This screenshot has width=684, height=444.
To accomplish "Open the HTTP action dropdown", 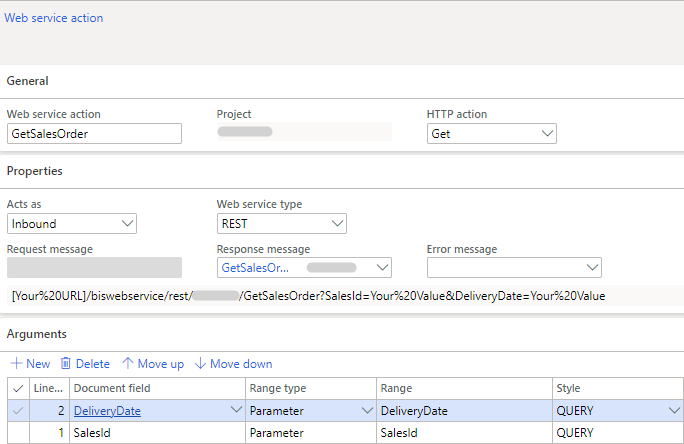I will coord(546,133).
